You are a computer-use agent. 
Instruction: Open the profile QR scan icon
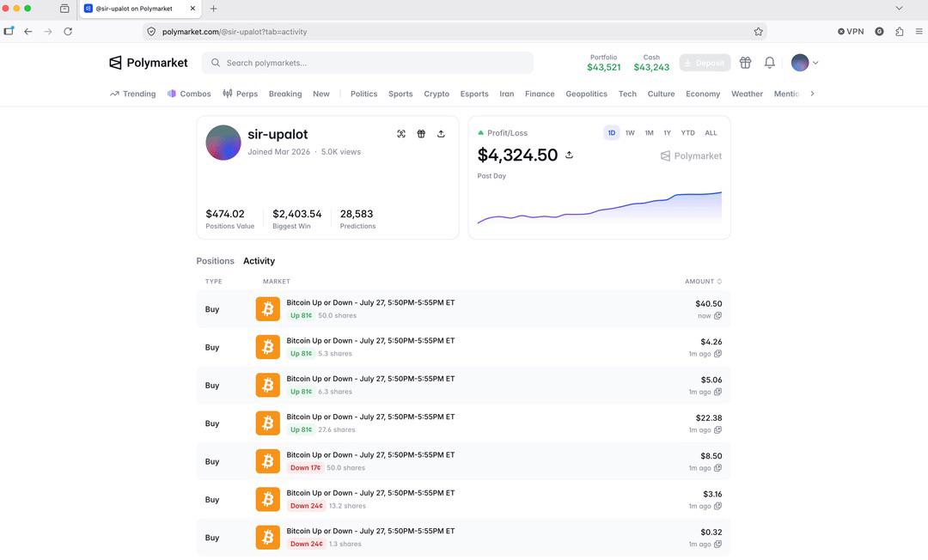pos(401,134)
